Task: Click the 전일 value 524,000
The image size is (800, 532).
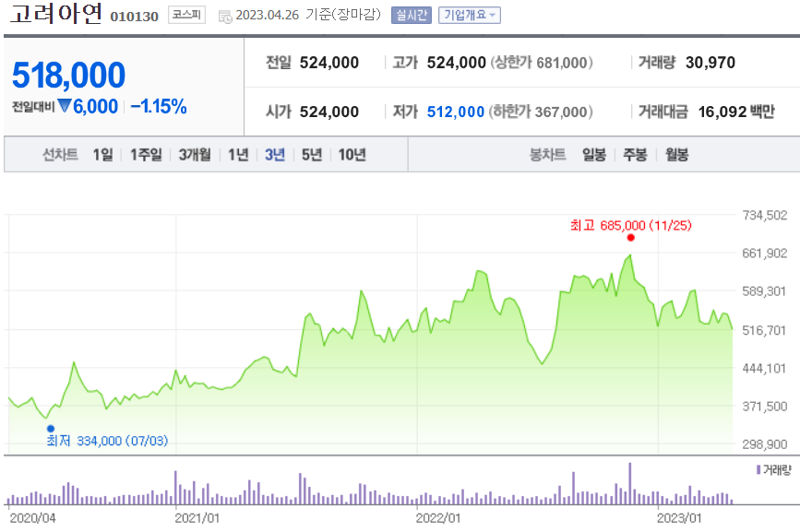Action: 329,63
